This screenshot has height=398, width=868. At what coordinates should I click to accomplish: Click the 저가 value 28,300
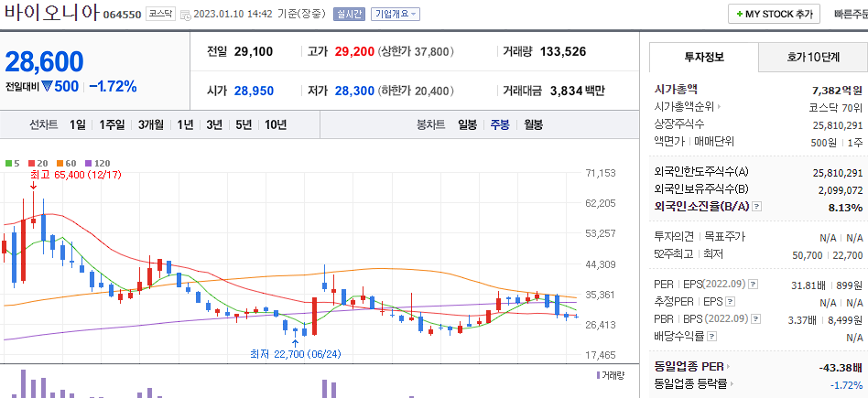pos(354,91)
